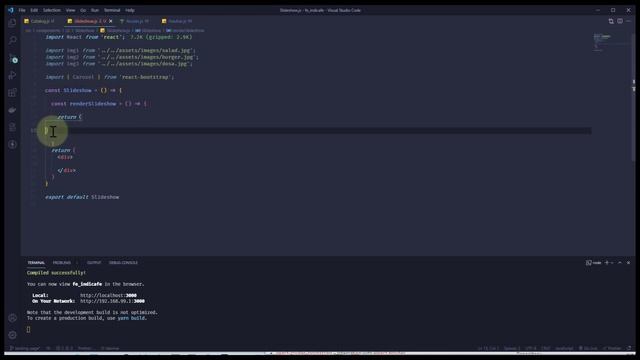Switch to the fourth editor tab
Screen dimensions: 640x360
click(178, 21)
